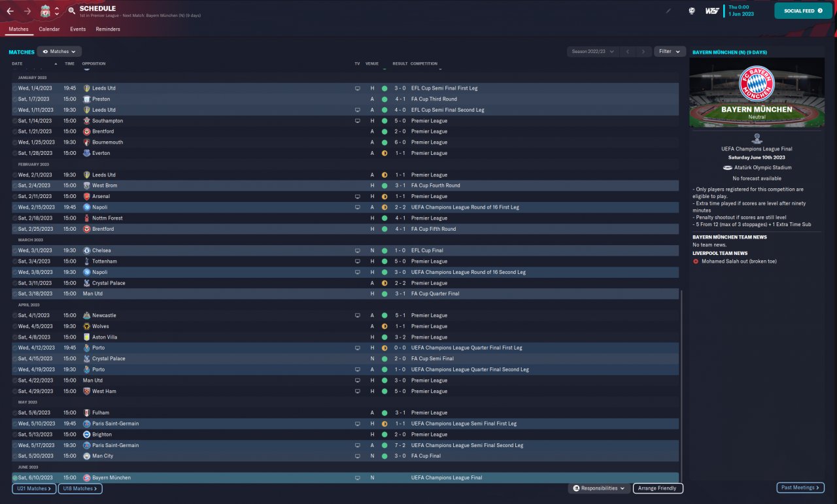
Task: Go forward using the right arrow
Action: (x=27, y=11)
